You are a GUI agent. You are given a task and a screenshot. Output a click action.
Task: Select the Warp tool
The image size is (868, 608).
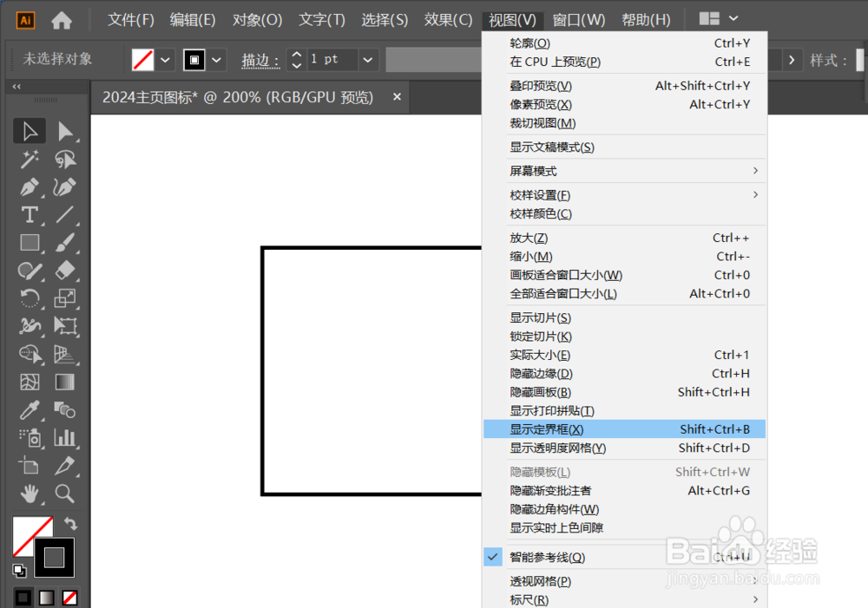click(30, 326)
